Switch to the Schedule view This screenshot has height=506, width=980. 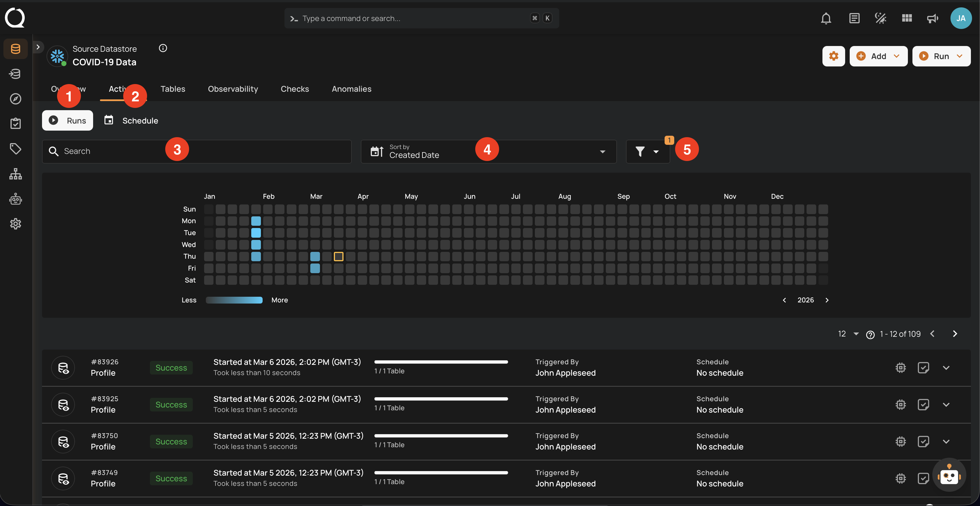point(131,120)
